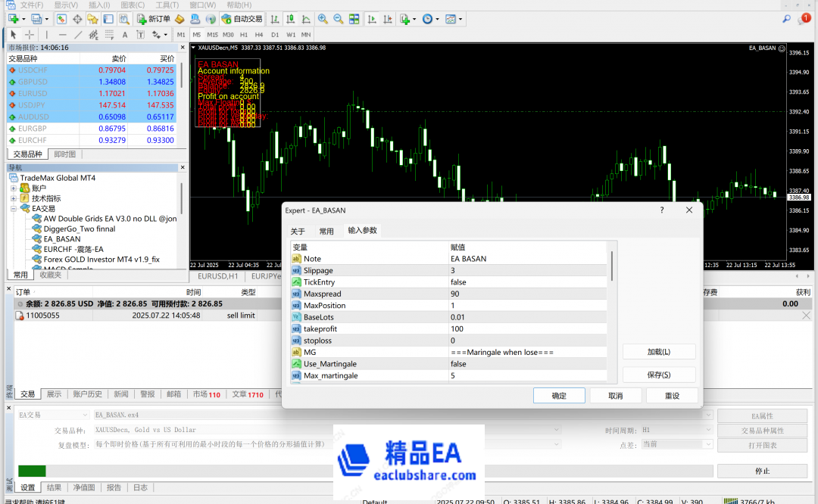The height and width of the screenshot is (504, 818).
Task: Open the 图表(C) menu
Action: (133, 5)
